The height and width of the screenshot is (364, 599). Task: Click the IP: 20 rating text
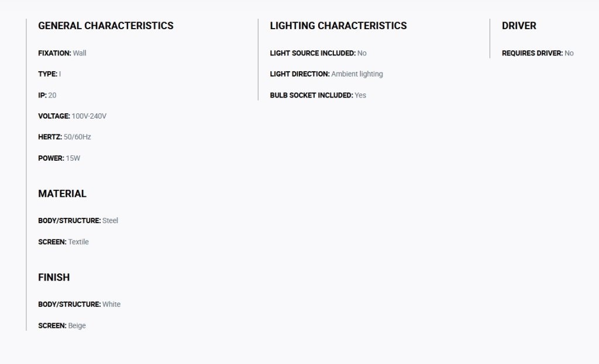(x=47, y=95)
